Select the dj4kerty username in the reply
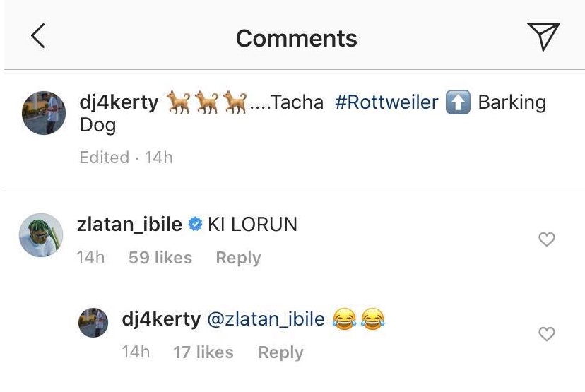Image resolution: width=585 pixels, height=392 pixels. coord(161,319)
